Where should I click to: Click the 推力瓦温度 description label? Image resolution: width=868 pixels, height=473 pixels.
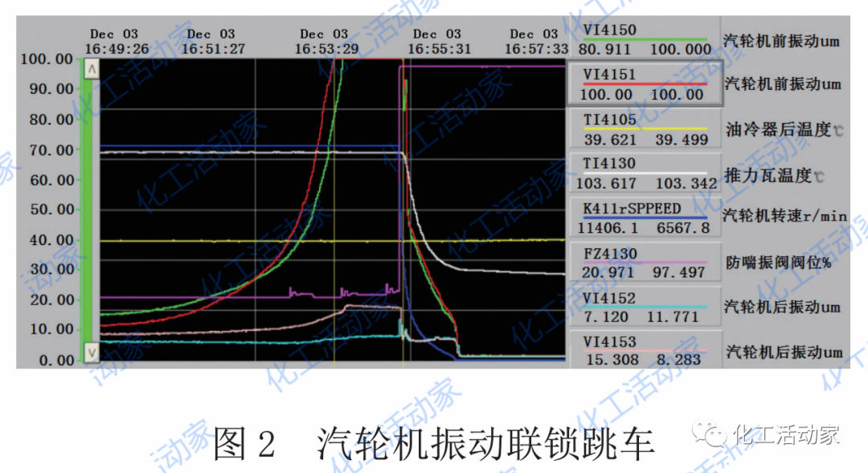click(775, 176)
